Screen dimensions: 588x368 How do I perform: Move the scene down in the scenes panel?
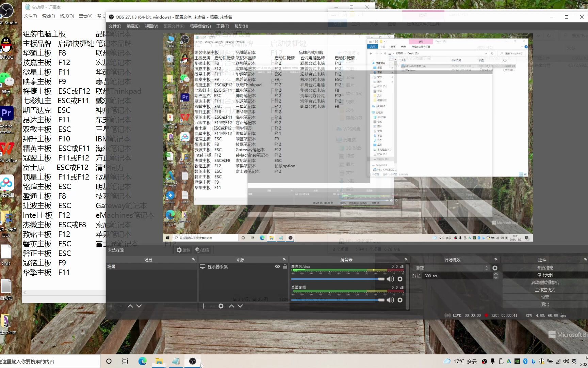tap(139, 306)
